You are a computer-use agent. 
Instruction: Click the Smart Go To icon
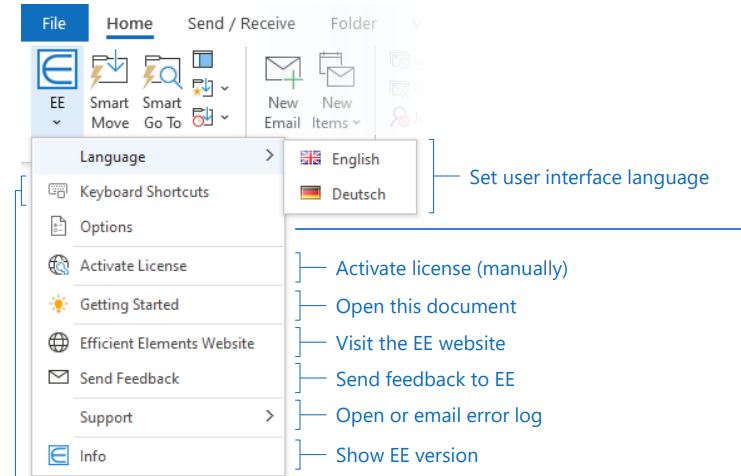[x=161, y=74]
